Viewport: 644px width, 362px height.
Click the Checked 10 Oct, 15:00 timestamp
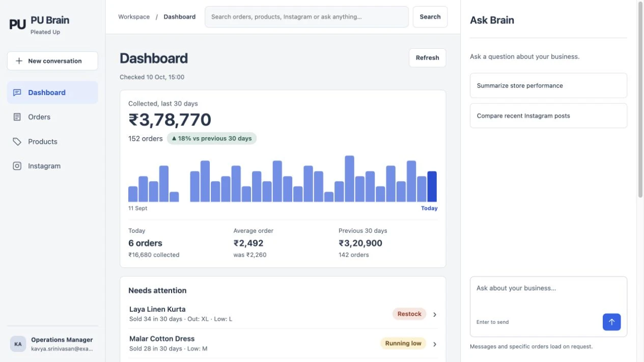click(152, 77)
